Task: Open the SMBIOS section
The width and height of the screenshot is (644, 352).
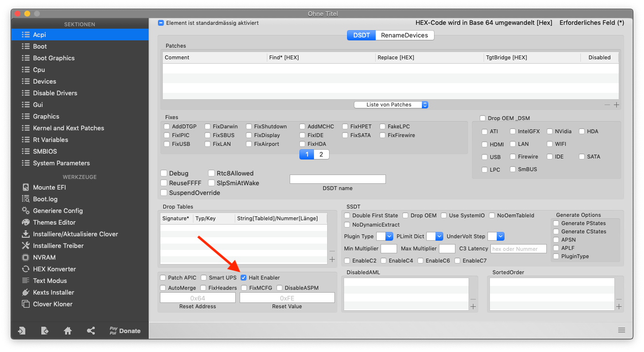Action: pos(80,151)
